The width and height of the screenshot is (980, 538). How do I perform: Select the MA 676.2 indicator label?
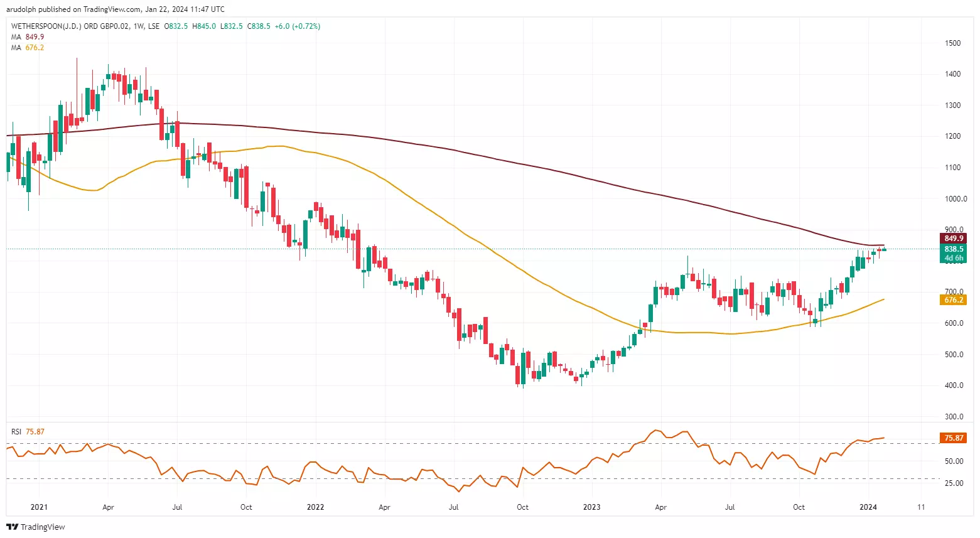click(x=28, y=48)
